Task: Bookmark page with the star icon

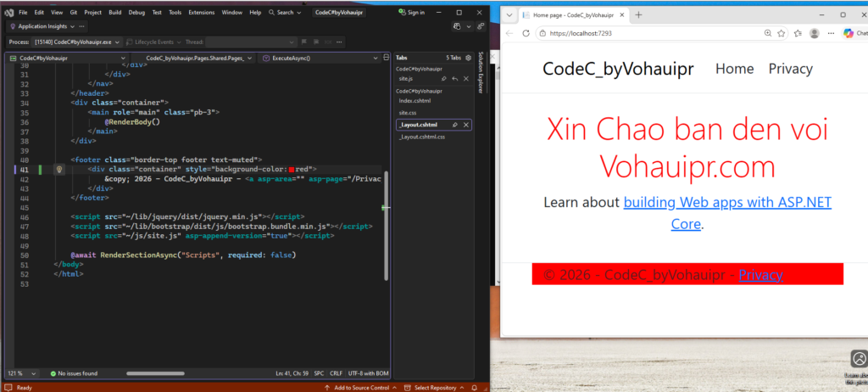Action: coord(782,33)
